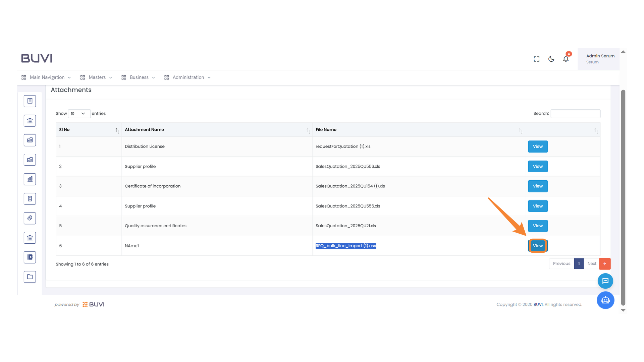This screenshot has height=362, width=644.
Task: Open the Show entries count dropdown
Action: tap(79, 114)
